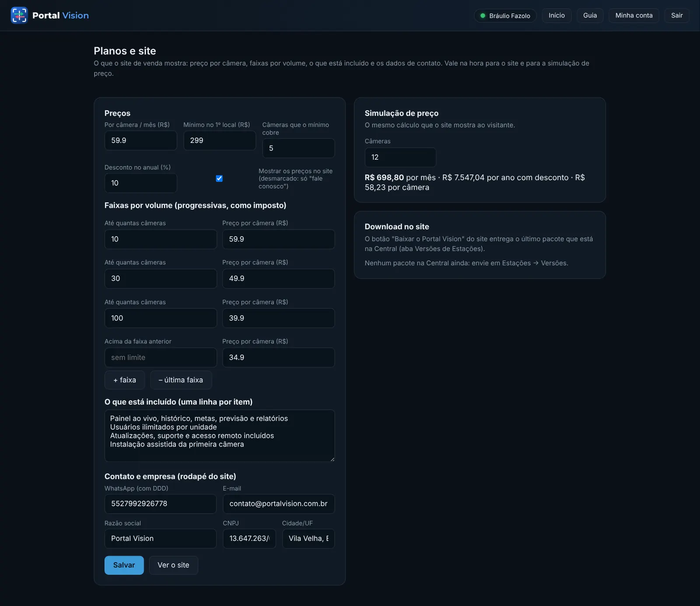Remove tier with "– última faixa"
Viewport: 700px width, 606px height.
[x=181, y=380]
